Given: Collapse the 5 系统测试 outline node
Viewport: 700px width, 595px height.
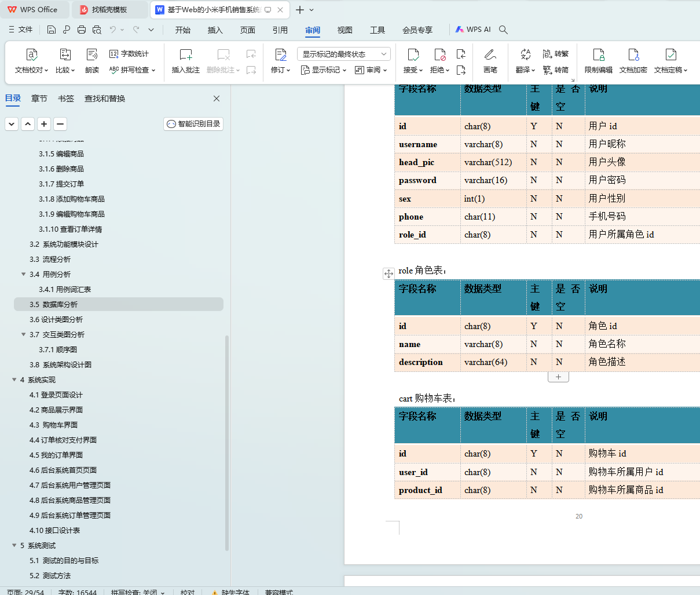Looking at the screenshot, I should 14,546.
